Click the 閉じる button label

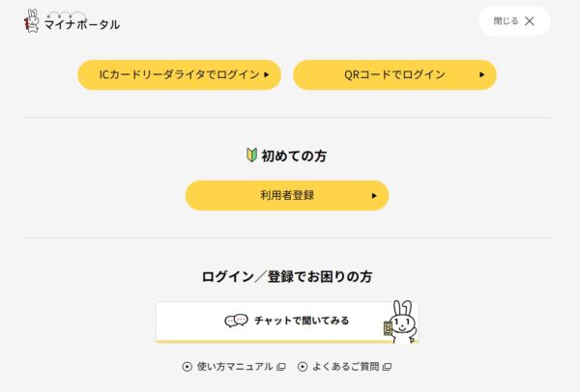506,21
